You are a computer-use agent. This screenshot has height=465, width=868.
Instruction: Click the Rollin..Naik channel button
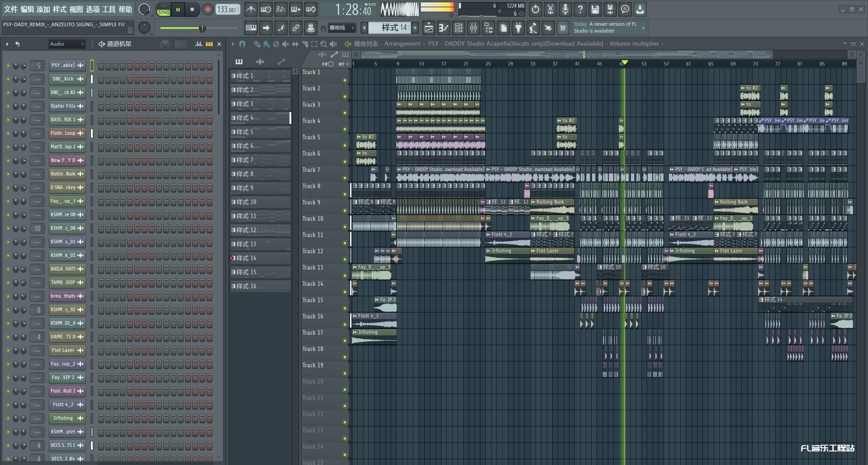(67, 174)
